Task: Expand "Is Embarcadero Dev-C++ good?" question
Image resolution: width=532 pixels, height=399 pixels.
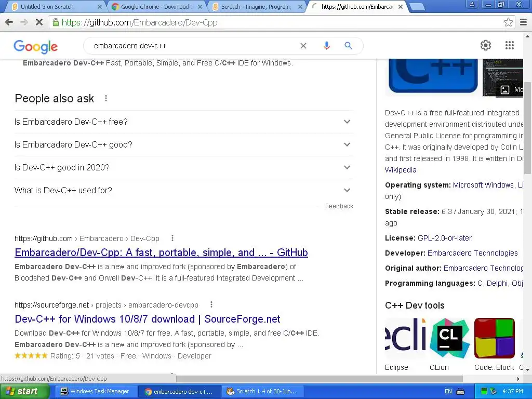Action: [x=184, y=145]
